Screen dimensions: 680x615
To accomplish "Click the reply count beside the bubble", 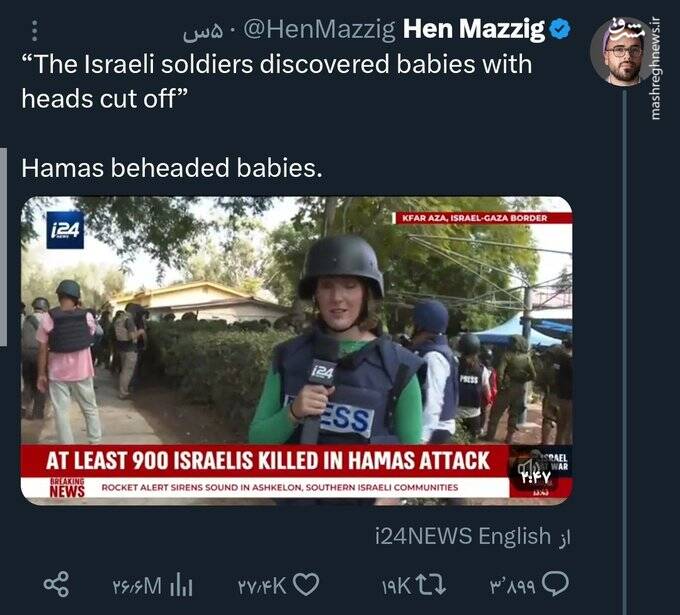I will coord(514,583).
